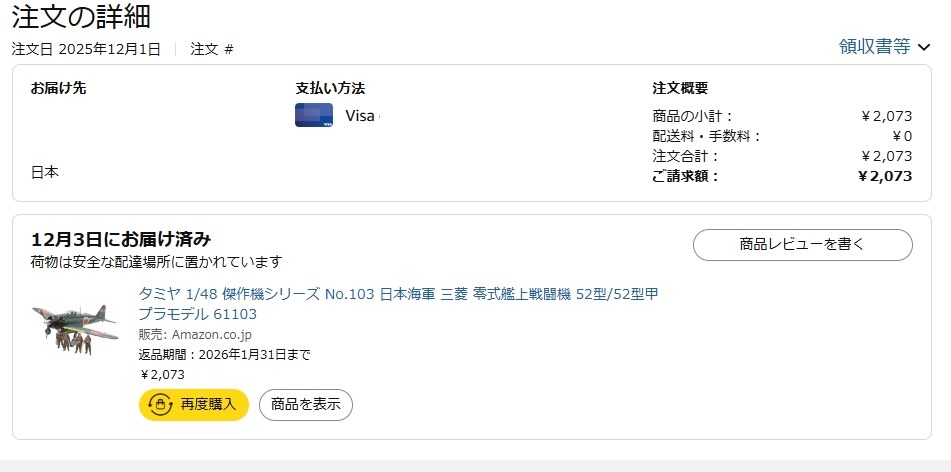The height and width of the screenshot is (472, 951).
Task: Click the Visa credit card icon
Action: [313, 115]
